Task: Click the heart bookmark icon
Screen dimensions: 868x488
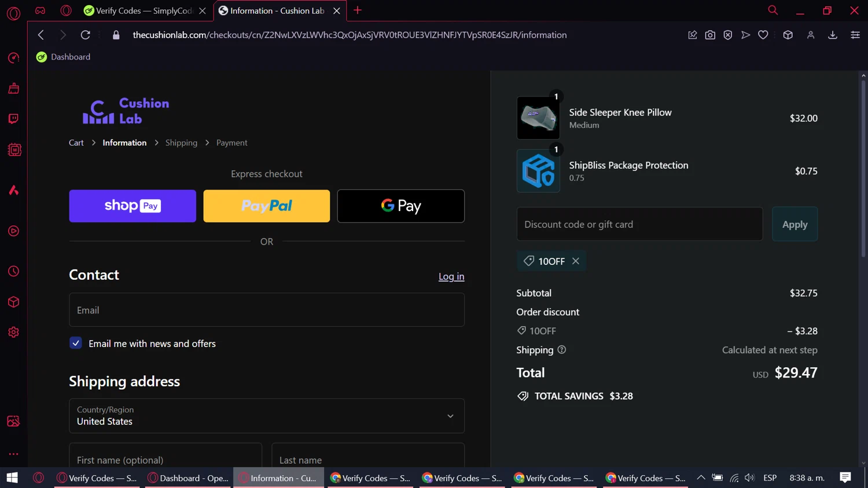Action: (763, 35)
